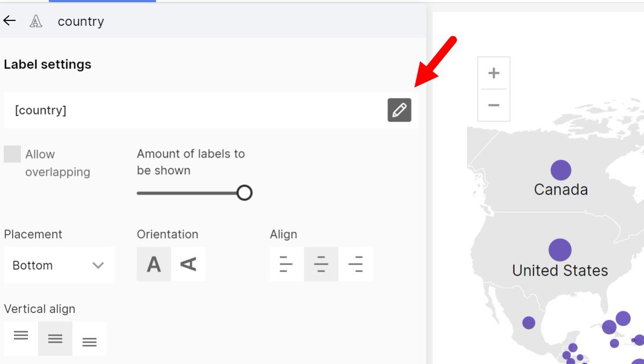The width and height of the screenshot is (644, 364).
Task: Click the Mexico bubble on the map
Action: (x=529, y=323)
